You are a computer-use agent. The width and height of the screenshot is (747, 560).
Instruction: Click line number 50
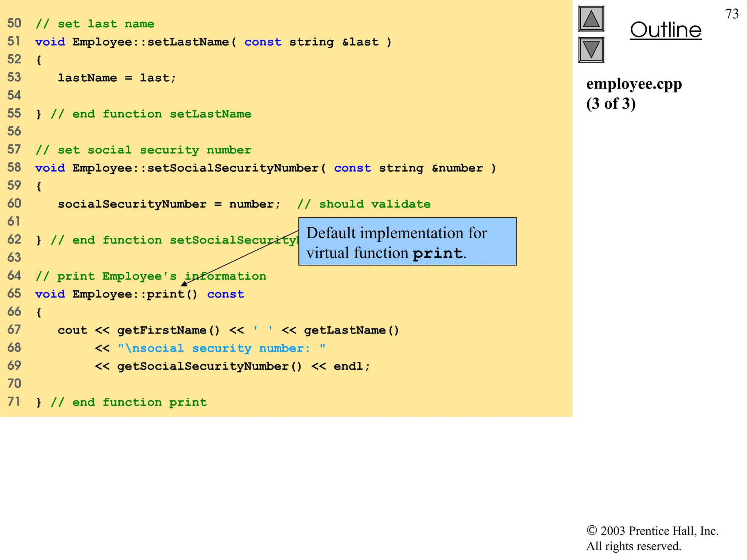click(14, 24)
